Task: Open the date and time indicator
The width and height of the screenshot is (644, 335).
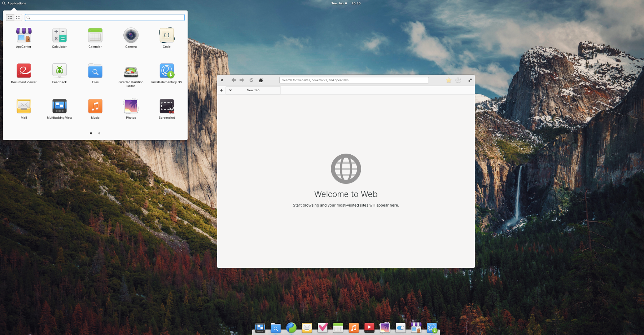Action: coord(346,3)
